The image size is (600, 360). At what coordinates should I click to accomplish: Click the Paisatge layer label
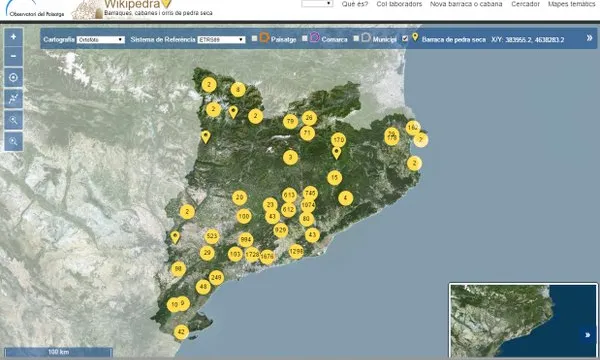coord(284,39)
